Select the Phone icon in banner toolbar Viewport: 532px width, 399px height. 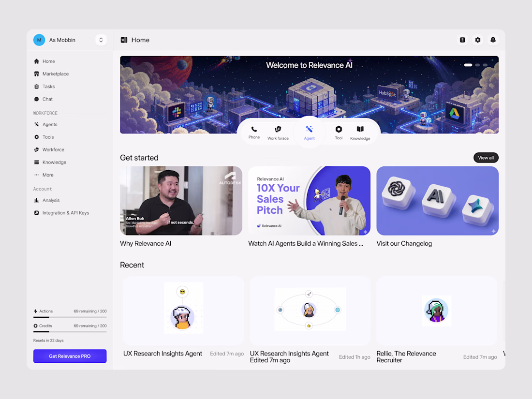(254, 129)
